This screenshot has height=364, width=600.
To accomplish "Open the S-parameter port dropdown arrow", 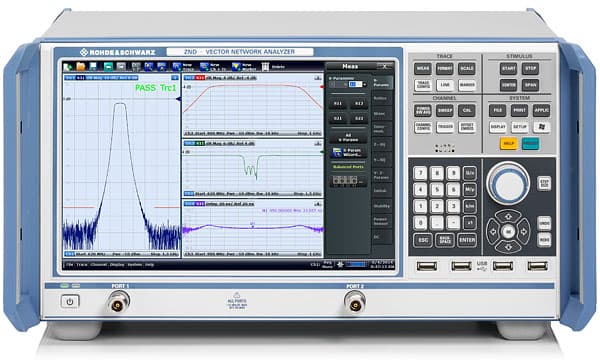I will [x=365, y=84].
